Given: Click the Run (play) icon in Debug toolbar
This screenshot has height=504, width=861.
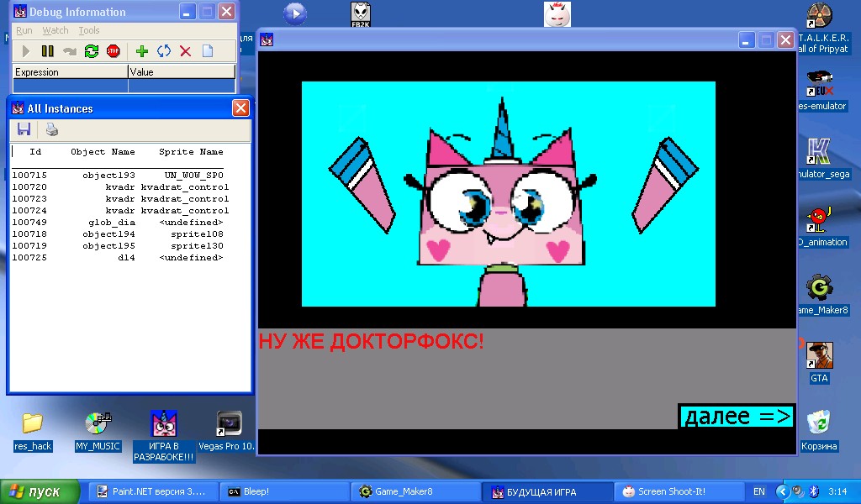Looking at the screenshot, I should click(x=25, y=51).
